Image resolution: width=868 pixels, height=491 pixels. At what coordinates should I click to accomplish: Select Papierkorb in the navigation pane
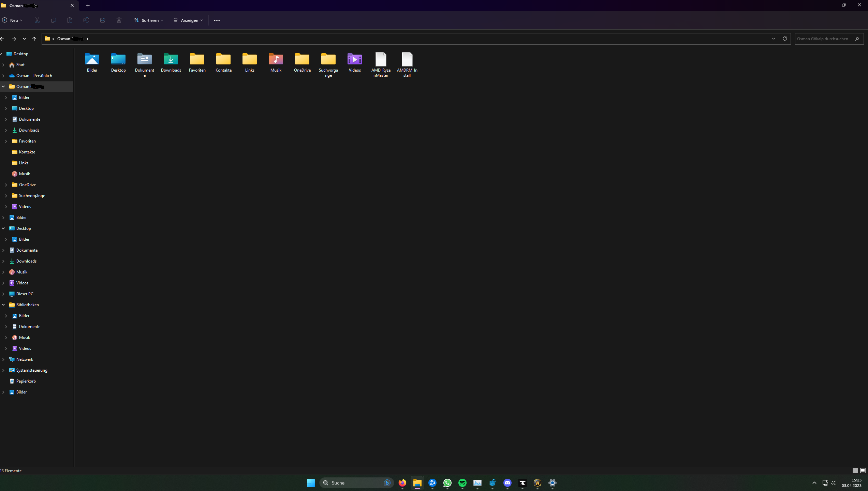(x=26, y=381)
